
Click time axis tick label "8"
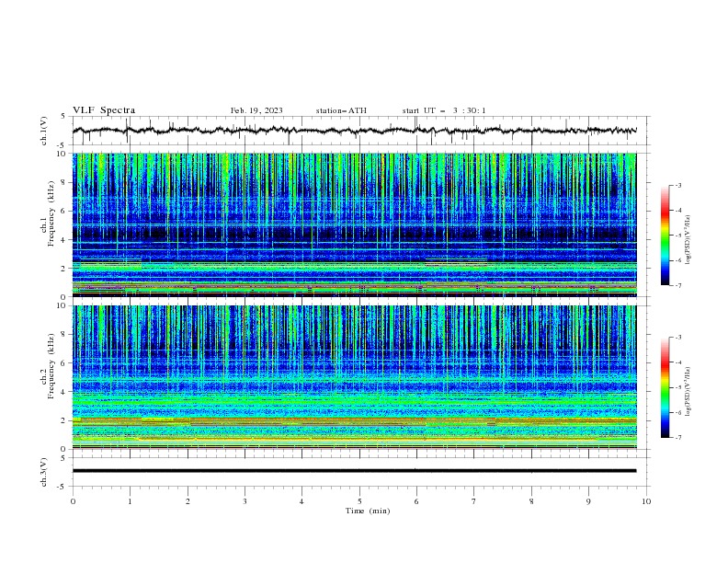click(x=531, y=501)
